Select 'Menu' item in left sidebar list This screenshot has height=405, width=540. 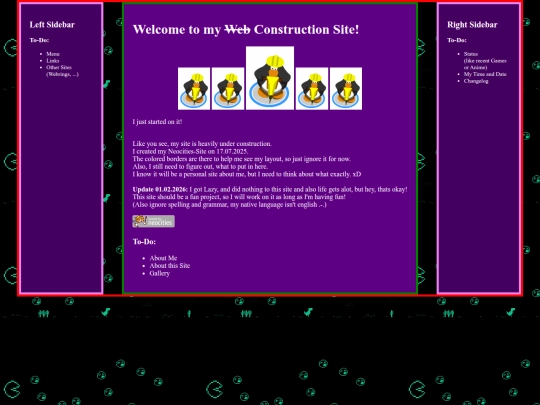[53, 54]
